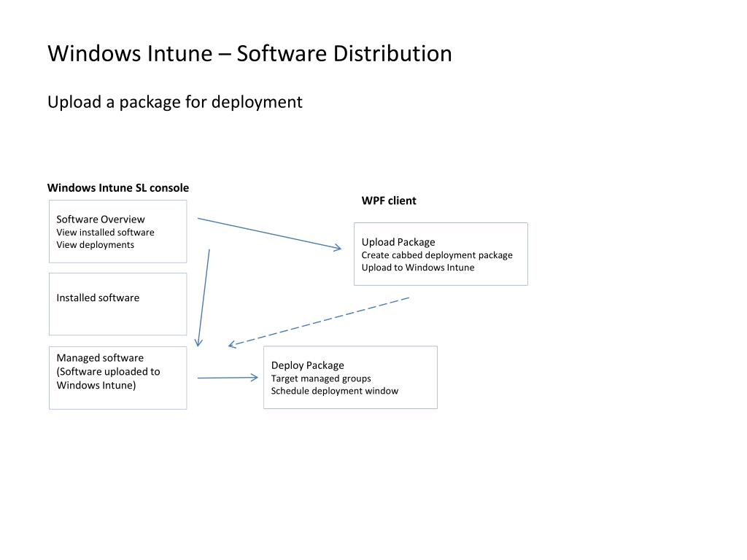Click the 'Upload Package' box title
Viewport: 747px width, 560px height.
[398, 242]
